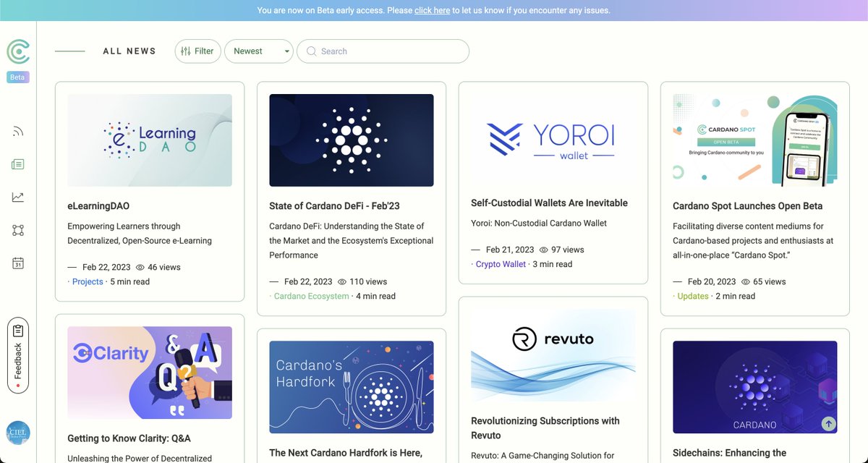Click the '2 min read' text
The image size is (868, 463).
tap(736, 296)
